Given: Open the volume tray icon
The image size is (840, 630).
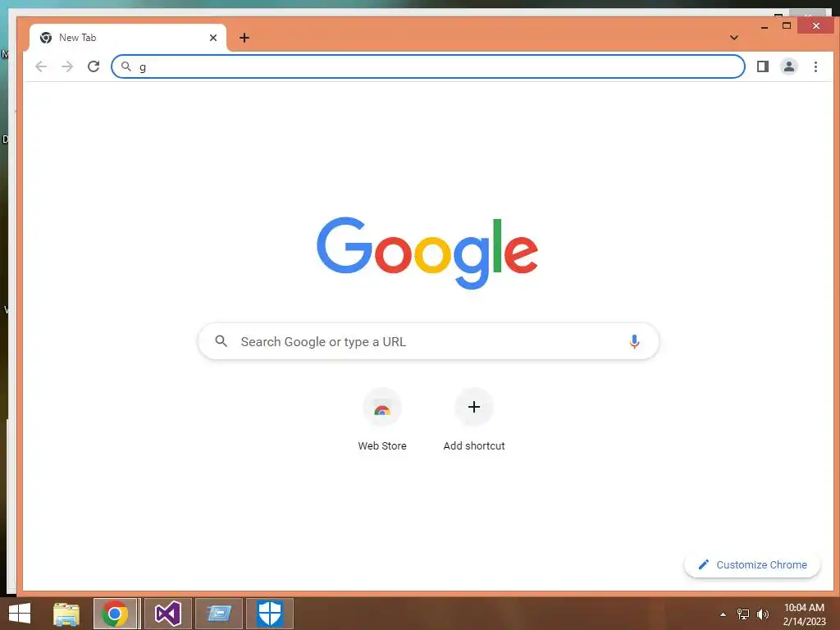Looking at the screenshot, I should 763,614.
